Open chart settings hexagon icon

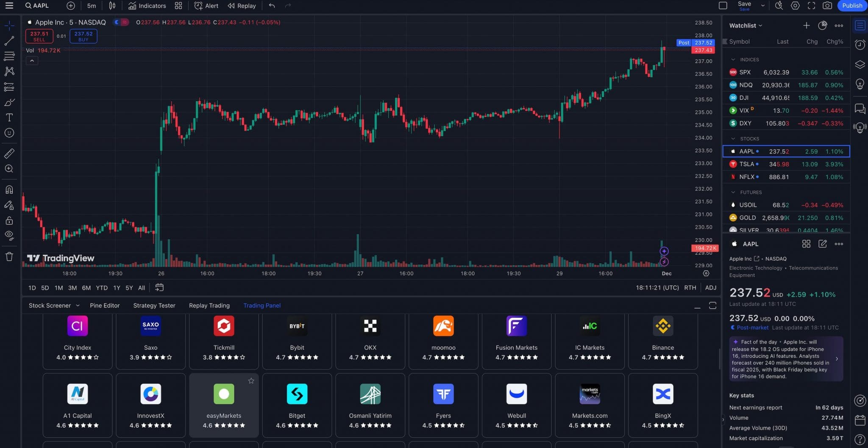click(x=795, y=6)
